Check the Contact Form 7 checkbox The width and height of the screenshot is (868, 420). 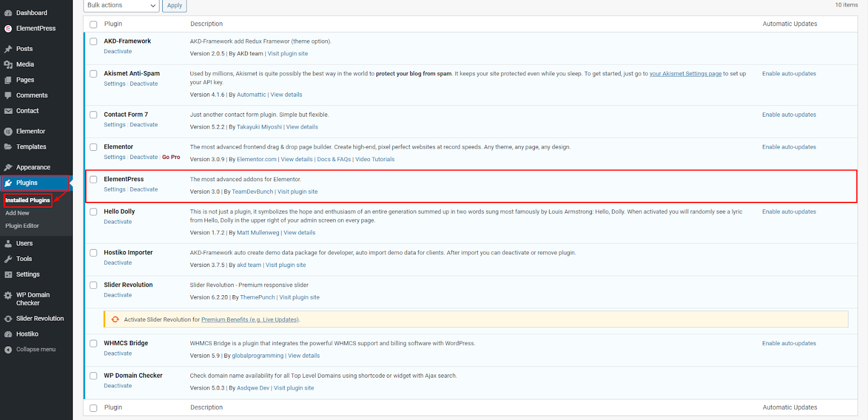[93, 114]
